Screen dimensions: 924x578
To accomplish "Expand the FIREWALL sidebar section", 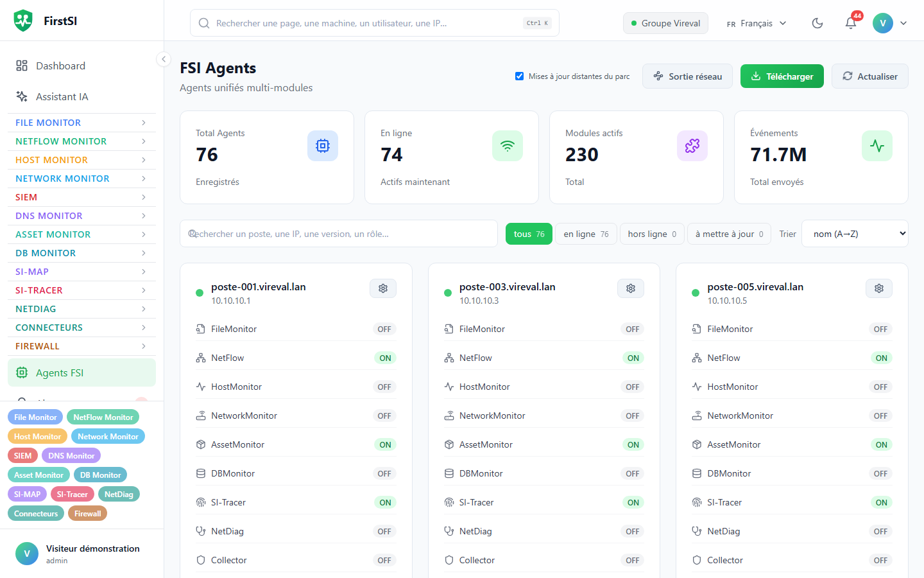I will [x=81, y=346].
